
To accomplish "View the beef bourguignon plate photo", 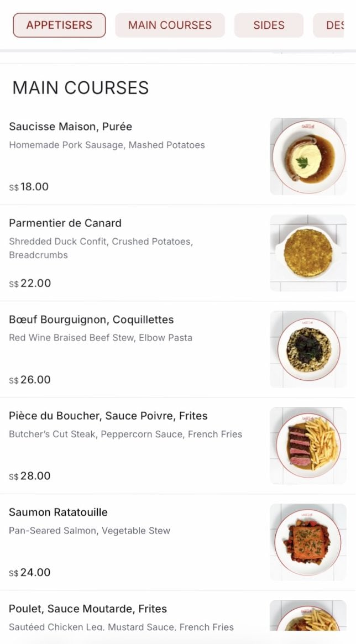I will [308, 348].
